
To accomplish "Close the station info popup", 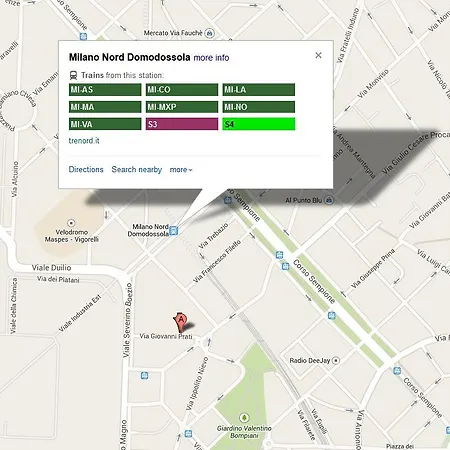I will 318,55.
